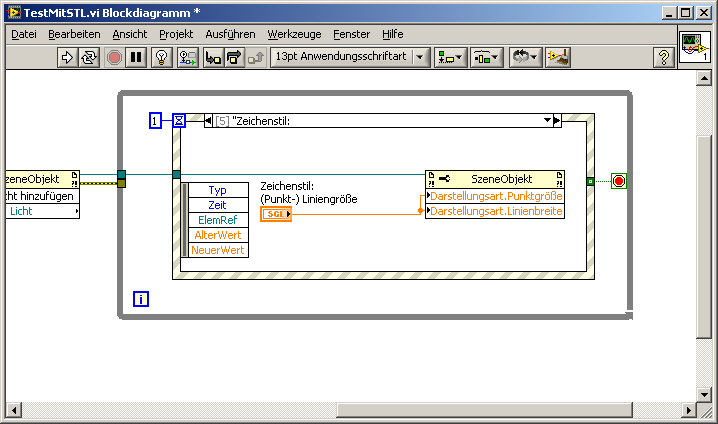This screenshot has width=718, height=424.
Task: Click the Darstellungsart.Linienbreite property
Action: [495, 211]
